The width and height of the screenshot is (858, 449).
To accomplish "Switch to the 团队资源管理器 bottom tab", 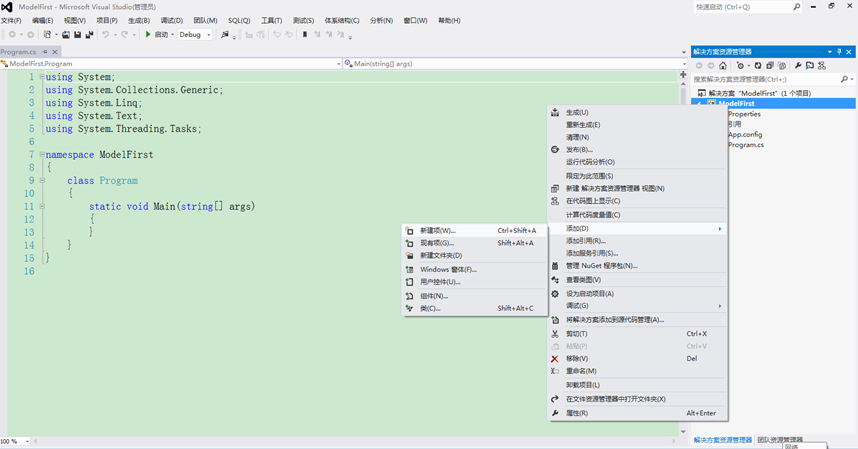I will (780, 440).
